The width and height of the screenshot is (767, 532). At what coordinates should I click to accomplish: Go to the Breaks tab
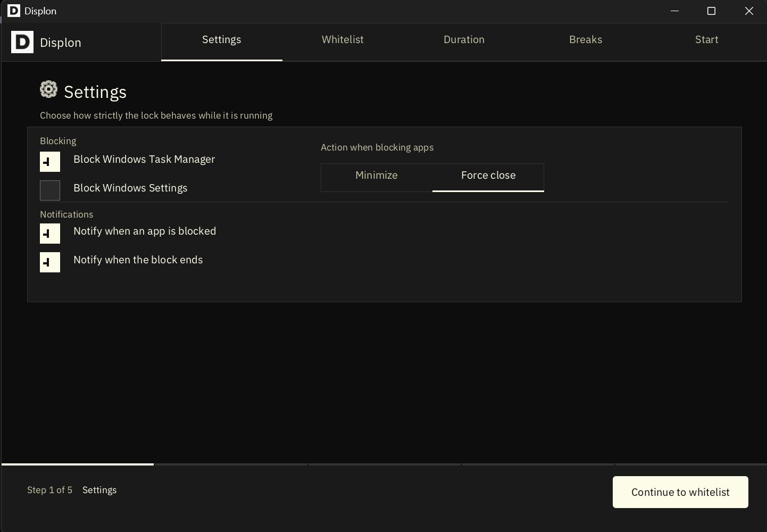pos(586,41)
